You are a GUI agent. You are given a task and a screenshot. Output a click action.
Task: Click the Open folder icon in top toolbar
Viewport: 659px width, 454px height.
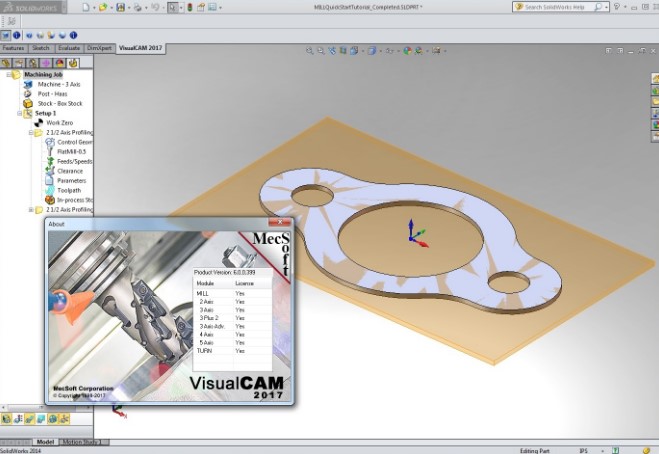click(103, 7)
